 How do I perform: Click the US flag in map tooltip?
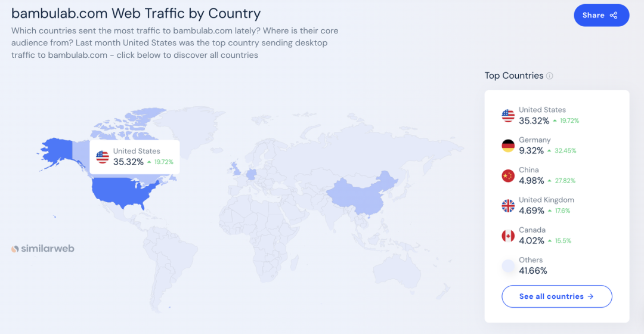pos(103,157)
